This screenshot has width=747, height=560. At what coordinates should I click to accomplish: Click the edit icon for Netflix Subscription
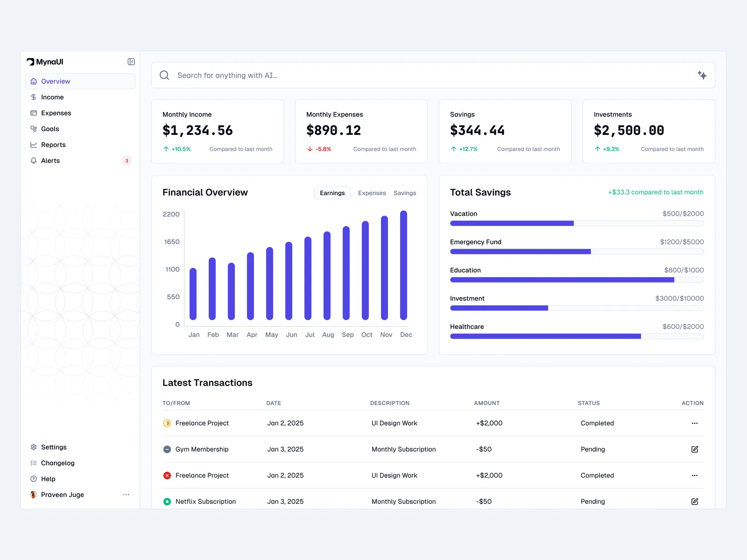(x=694, y=501)
